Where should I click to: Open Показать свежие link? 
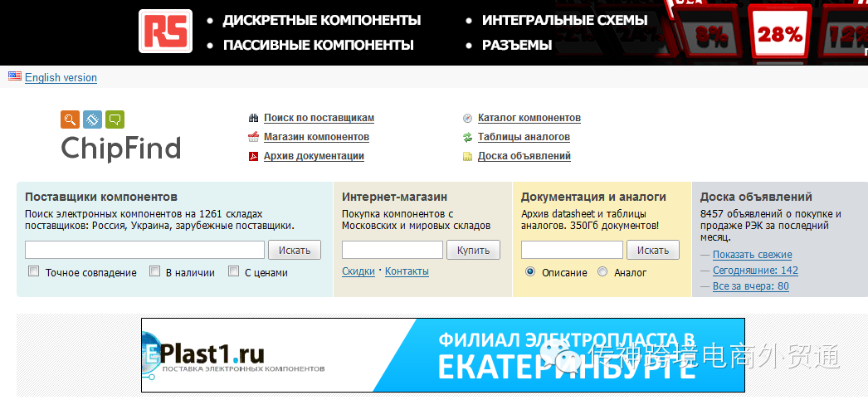coord(753,255)
